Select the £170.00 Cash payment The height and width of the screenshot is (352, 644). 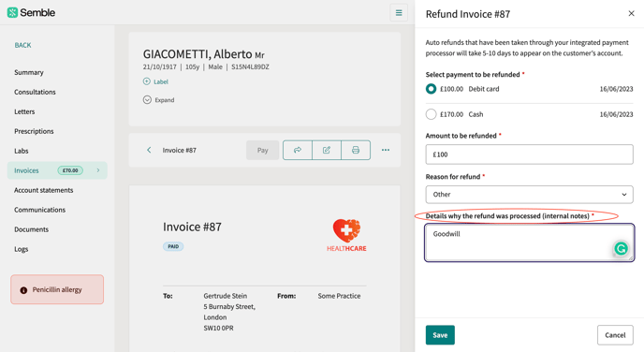(x=431, y=114)
